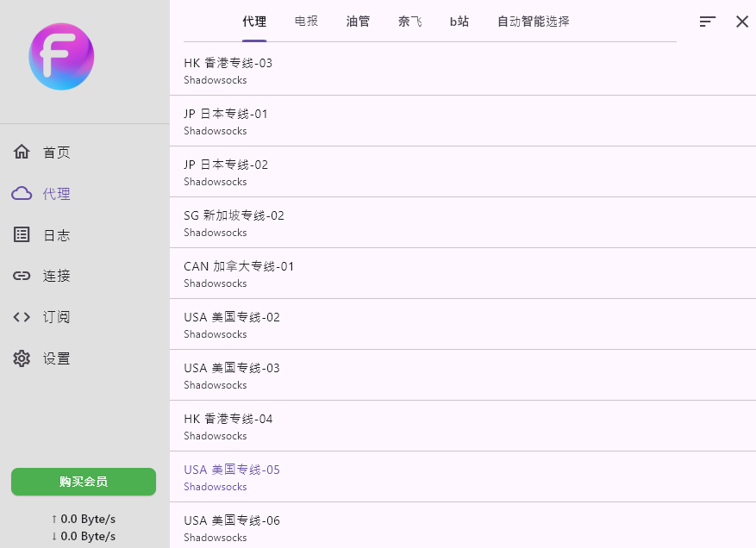The height and width of the screenshot is (548, 756).
Task: Click the sort filter icon at top right
Action: pyautogui.click(x=708, y=22)
